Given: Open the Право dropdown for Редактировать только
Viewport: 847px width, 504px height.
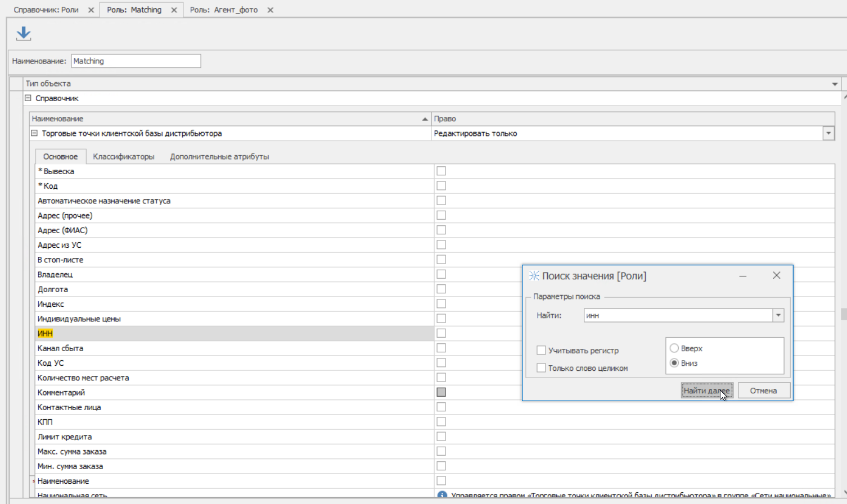Looking at the screenshot, I should (828, 133).
